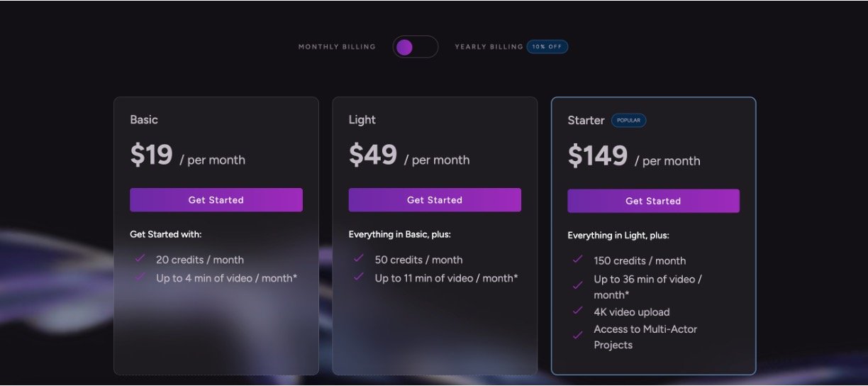Image resolution: width=868 pixels, height=386 pixels.
Task: Click the Access to Multi-Actor Projects text
Action: 645,337
